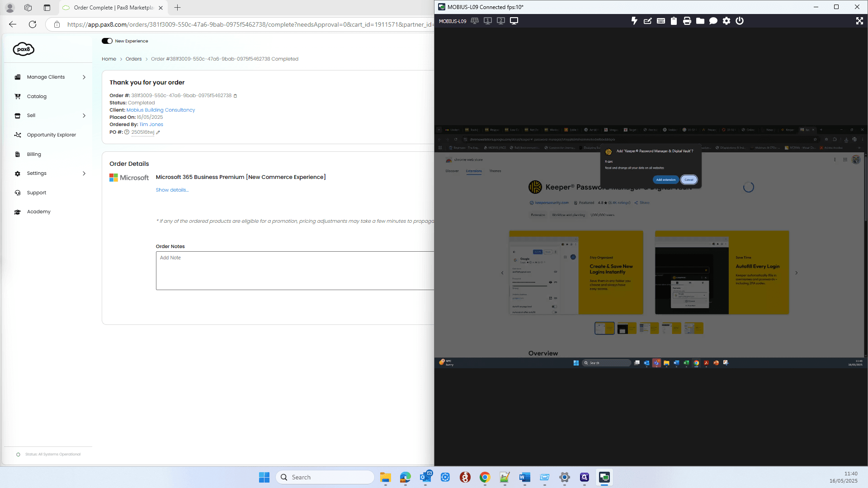Reload the Pax8 order page

pyautogui.click(x=33, y=24)
